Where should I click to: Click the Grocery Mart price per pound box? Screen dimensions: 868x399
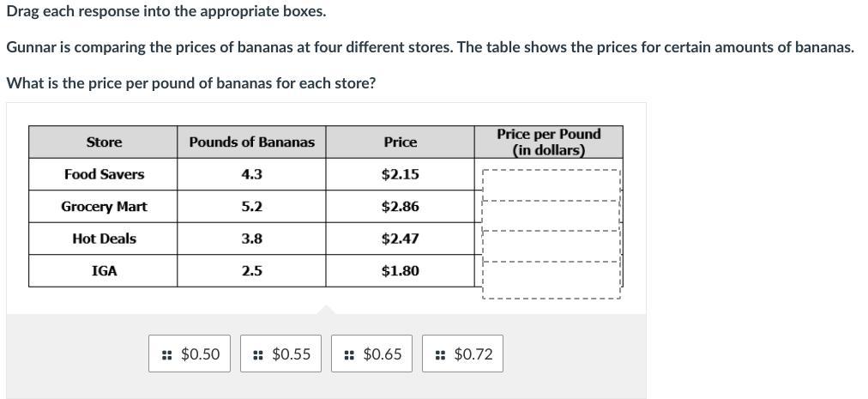tap(551, 215)
